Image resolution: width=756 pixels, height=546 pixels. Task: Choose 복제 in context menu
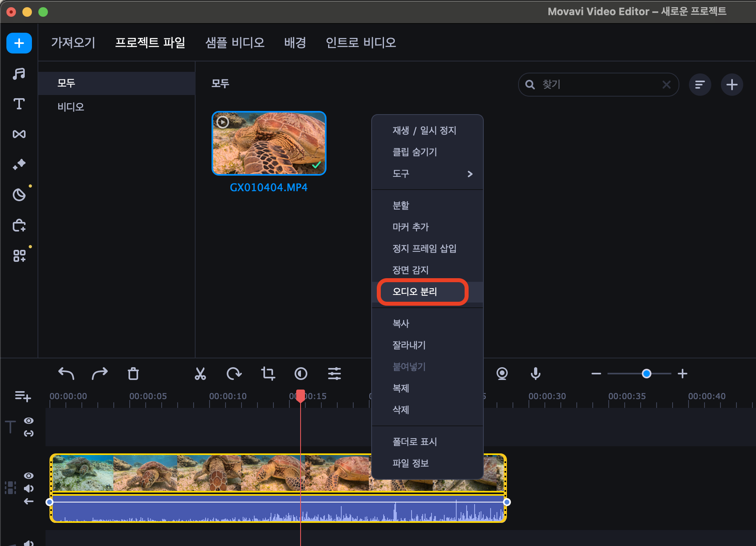[x=427, y=388]
